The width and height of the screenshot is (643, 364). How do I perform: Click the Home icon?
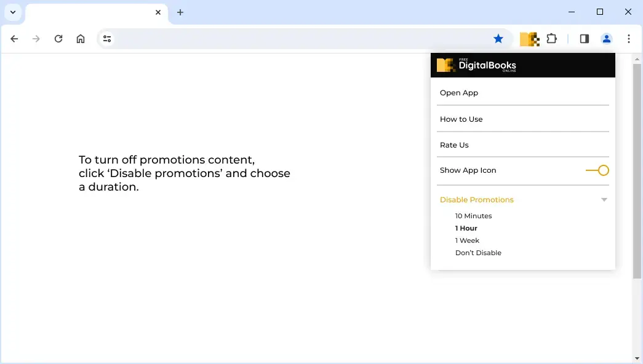[80, 38]
